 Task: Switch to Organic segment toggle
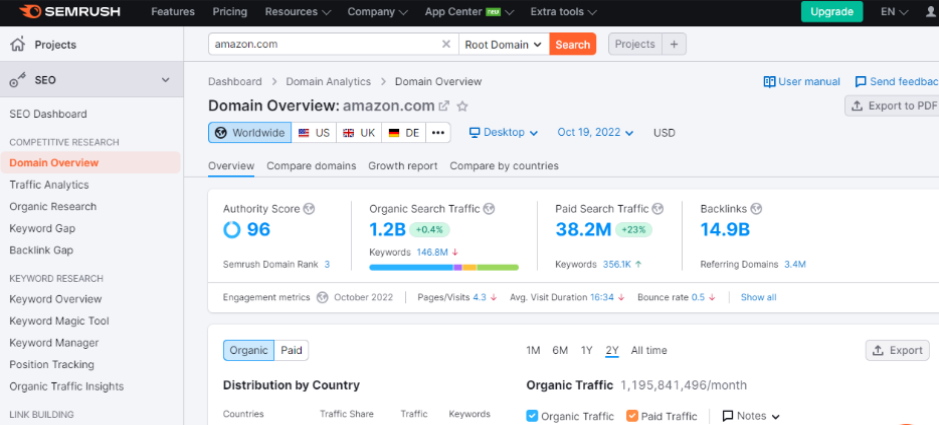coord(249,350)
